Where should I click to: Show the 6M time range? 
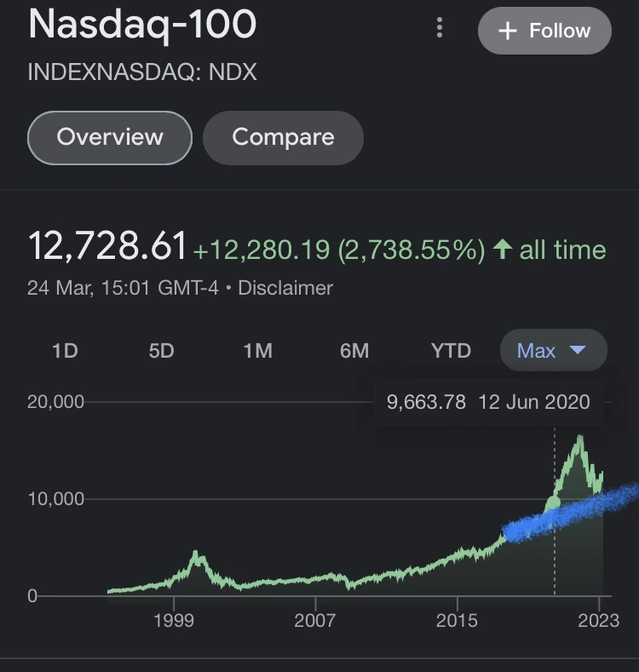[354, 350]
